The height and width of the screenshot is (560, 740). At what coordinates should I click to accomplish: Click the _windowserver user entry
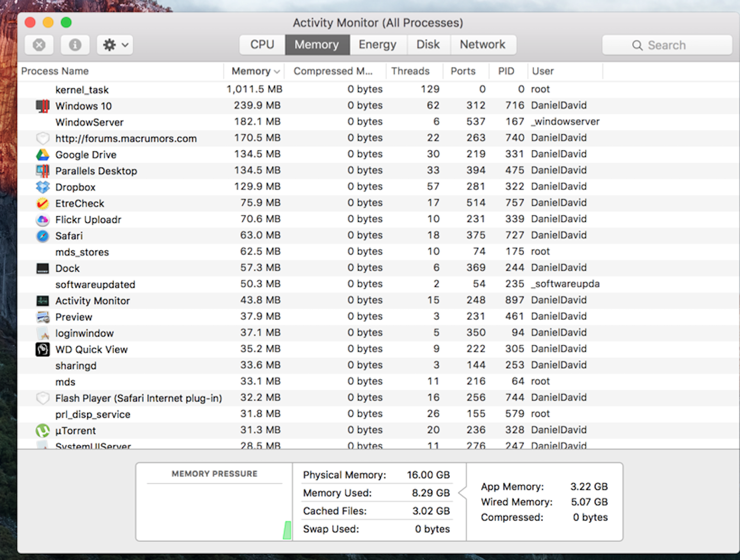565,121
